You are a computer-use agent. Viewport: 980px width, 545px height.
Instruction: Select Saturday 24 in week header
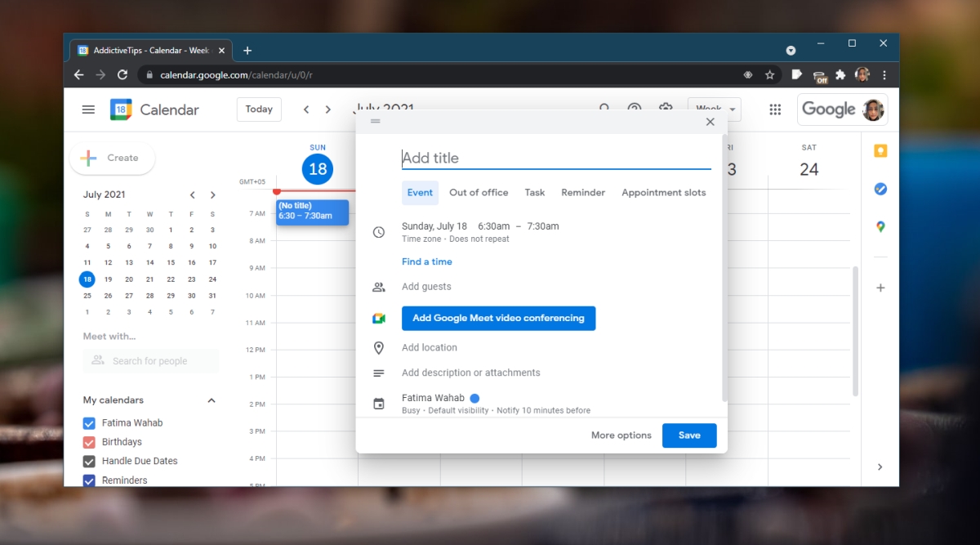(809, 169)
